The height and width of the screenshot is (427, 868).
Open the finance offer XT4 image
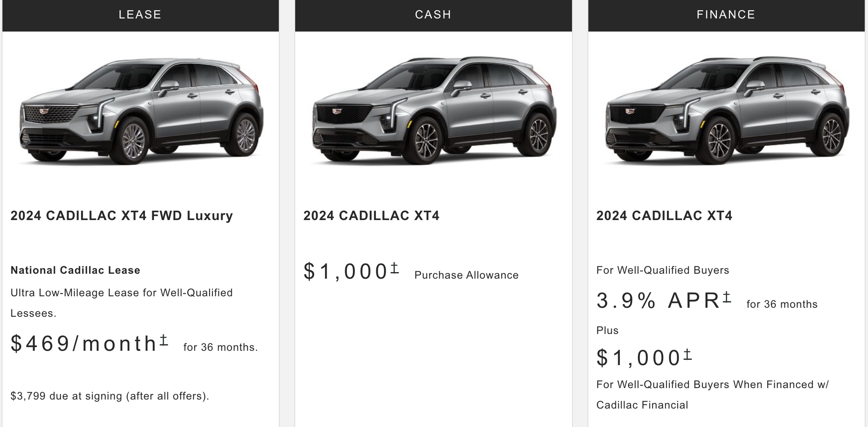pyautogui.click(x=727, y=111)
